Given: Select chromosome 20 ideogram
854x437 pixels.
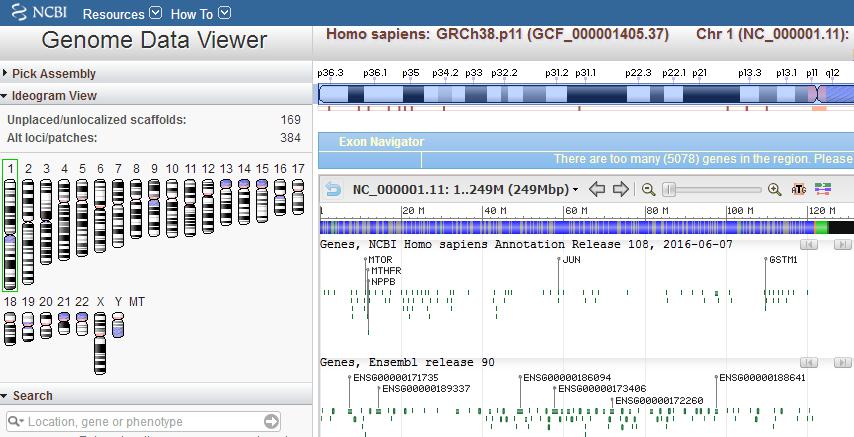Looking at the screenshot, I should [46, 325].
